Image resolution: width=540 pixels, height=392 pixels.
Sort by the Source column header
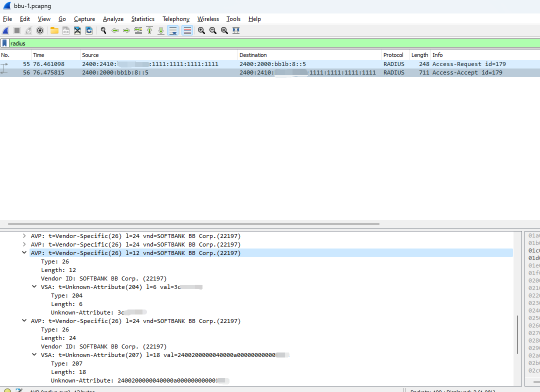pos(159,55)
